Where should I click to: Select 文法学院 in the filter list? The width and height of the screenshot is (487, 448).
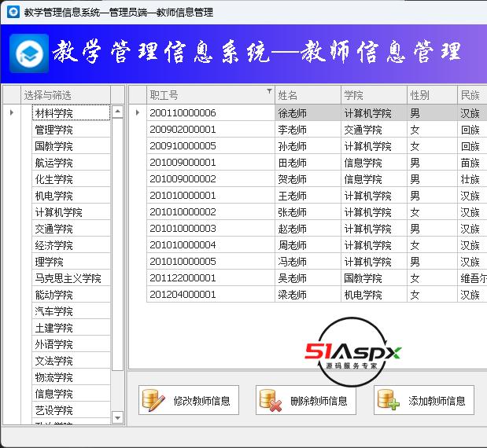(71, 361)
